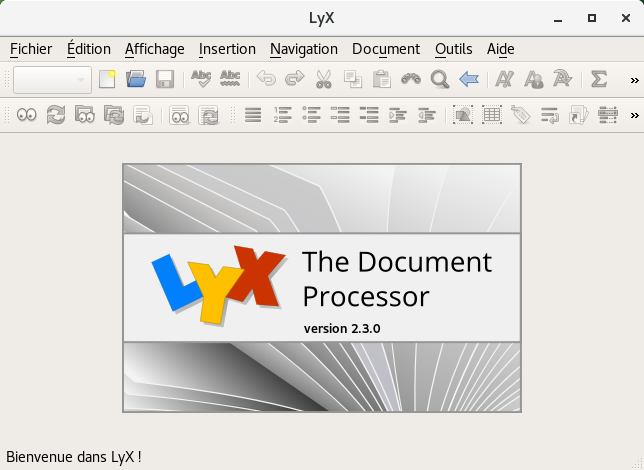644x470 pixels.
Task: View other formats icon
Action: 179,115
